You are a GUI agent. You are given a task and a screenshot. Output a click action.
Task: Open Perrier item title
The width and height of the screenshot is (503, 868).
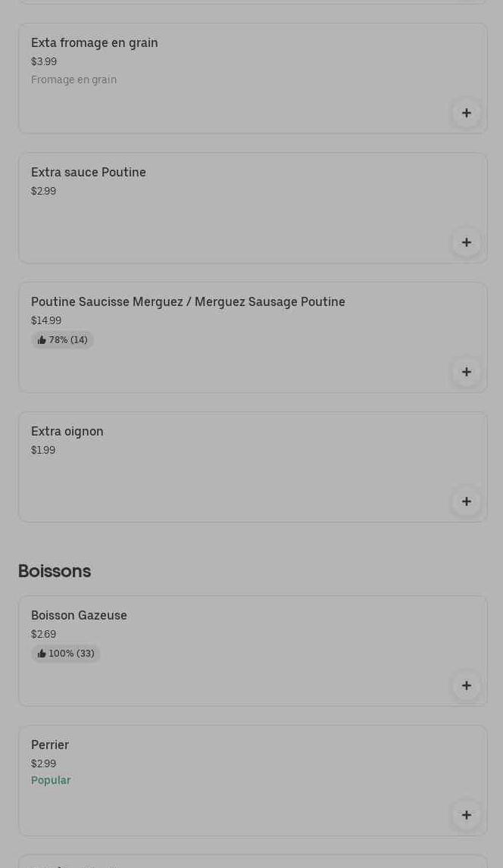point(50,745)
